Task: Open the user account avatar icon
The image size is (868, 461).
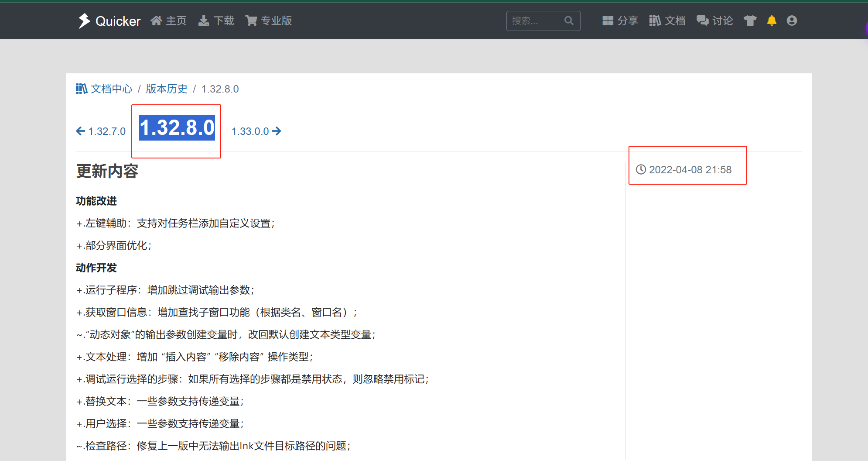Action: pos(792,21)
